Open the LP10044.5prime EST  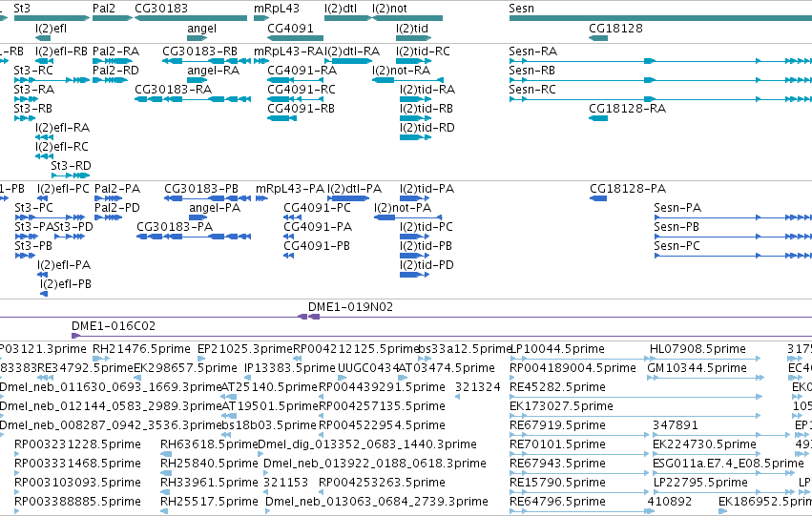point(579,358)
